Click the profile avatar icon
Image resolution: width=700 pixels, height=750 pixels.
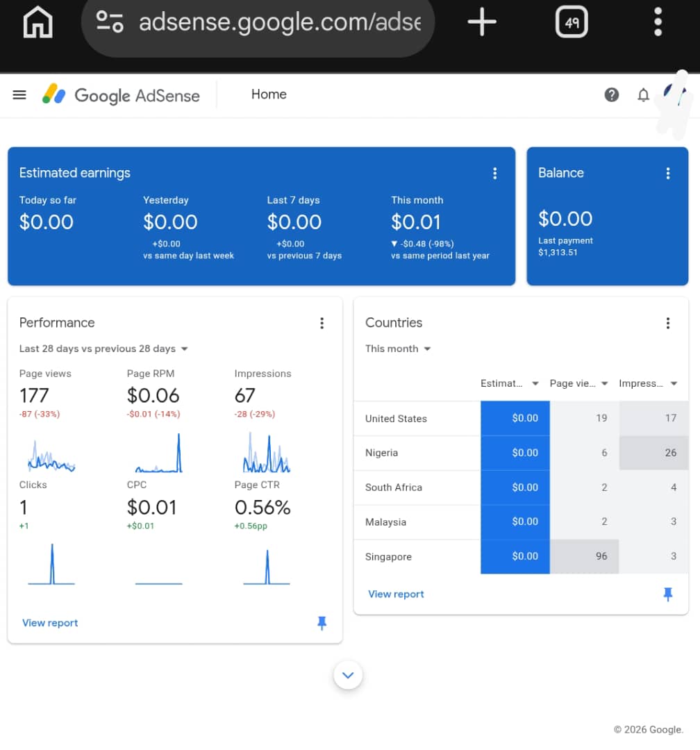[x=671, y=94]
